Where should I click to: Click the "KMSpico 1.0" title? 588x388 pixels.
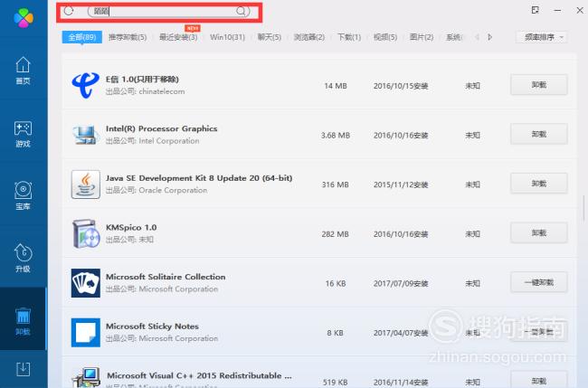point(131,228)
